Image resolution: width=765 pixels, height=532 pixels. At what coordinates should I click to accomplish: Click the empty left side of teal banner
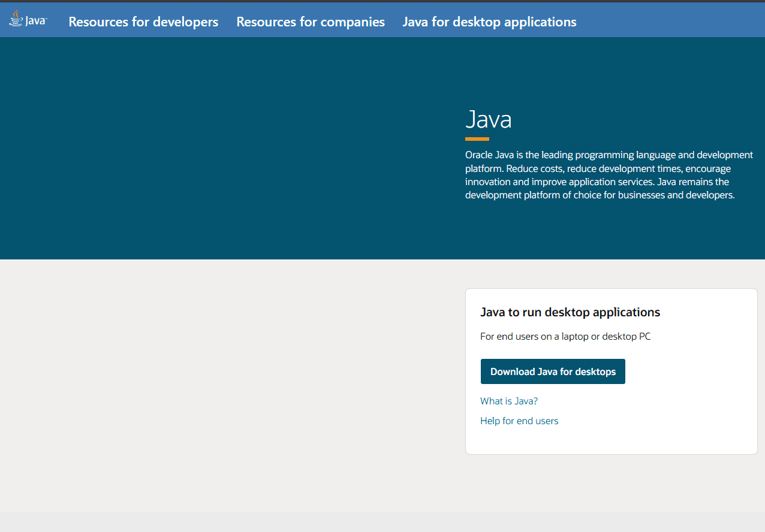[210, 150]
